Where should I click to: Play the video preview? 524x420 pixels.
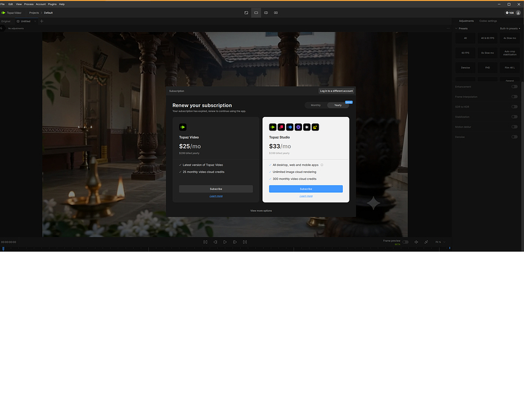[x=225, y=242]
